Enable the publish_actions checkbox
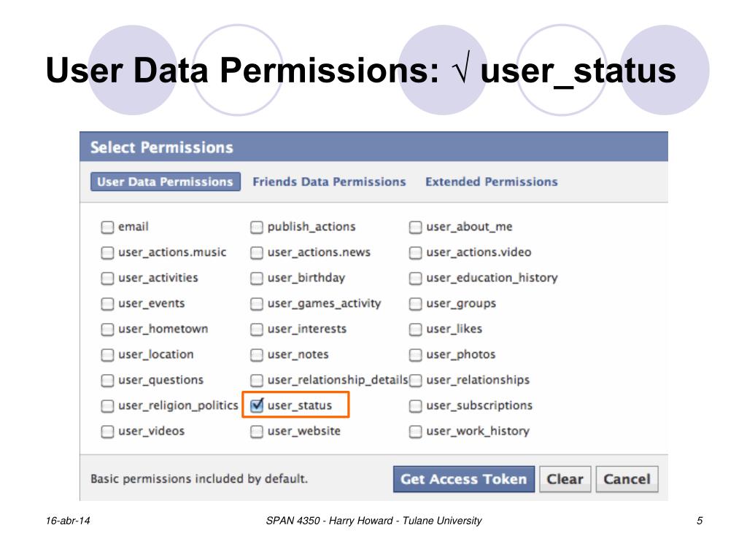 tap(257, 227)
